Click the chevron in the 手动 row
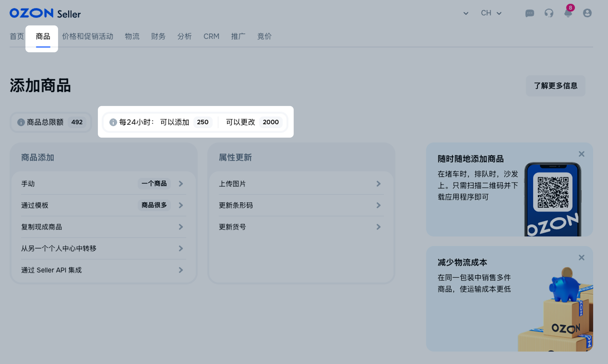The height and width of the screenshot is (364, 608). click(x=181, y=184)
